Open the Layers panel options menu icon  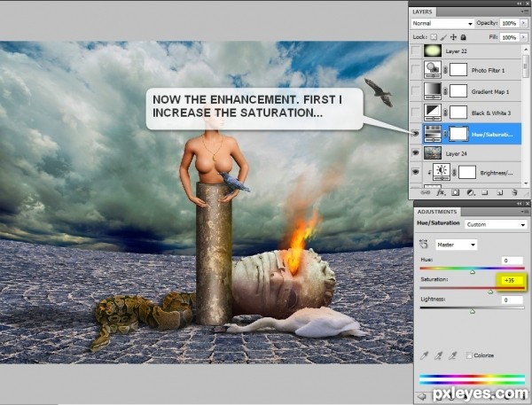point(524,12)
